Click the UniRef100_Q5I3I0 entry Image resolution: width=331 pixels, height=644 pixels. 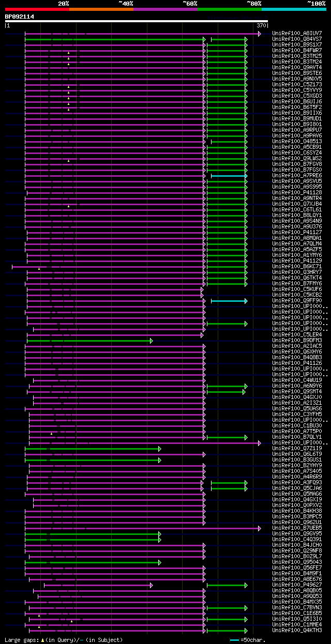297,619
